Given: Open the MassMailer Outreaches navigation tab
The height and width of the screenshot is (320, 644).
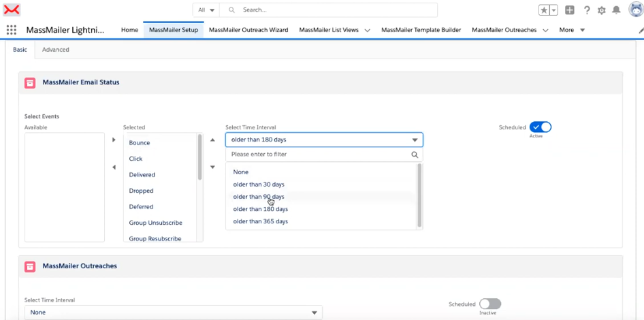Looking at the screenshot, I should pos(504,30).
